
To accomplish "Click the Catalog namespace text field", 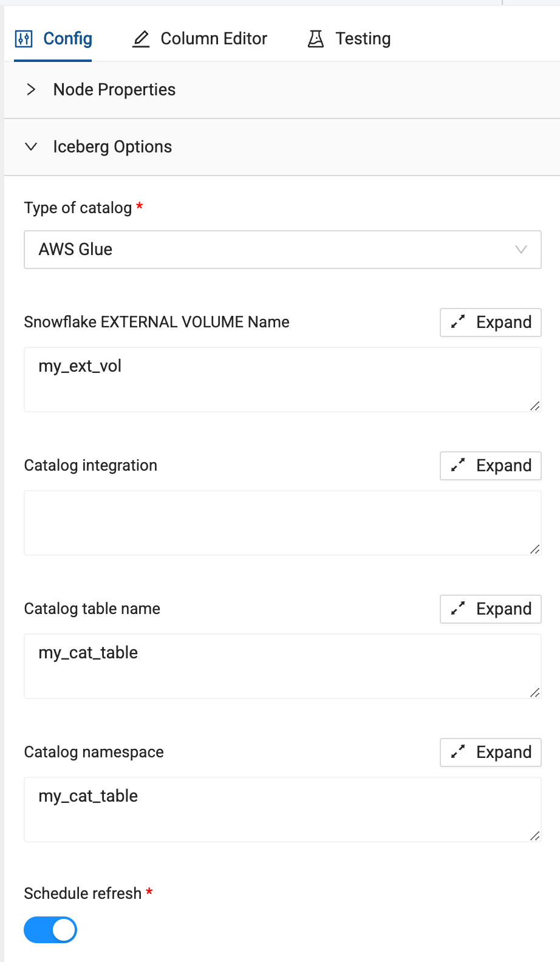I will tap(282, 810).
